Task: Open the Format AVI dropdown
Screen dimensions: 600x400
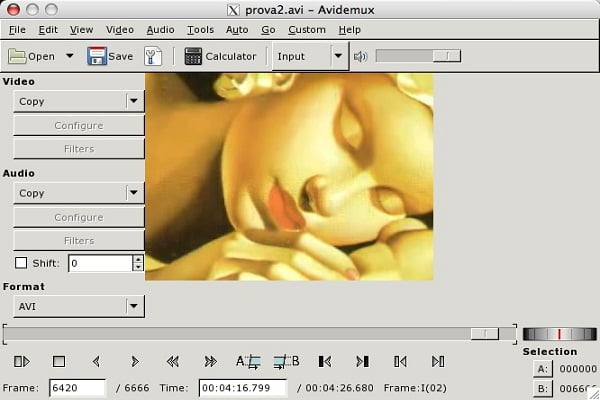Action: point(79,306)
